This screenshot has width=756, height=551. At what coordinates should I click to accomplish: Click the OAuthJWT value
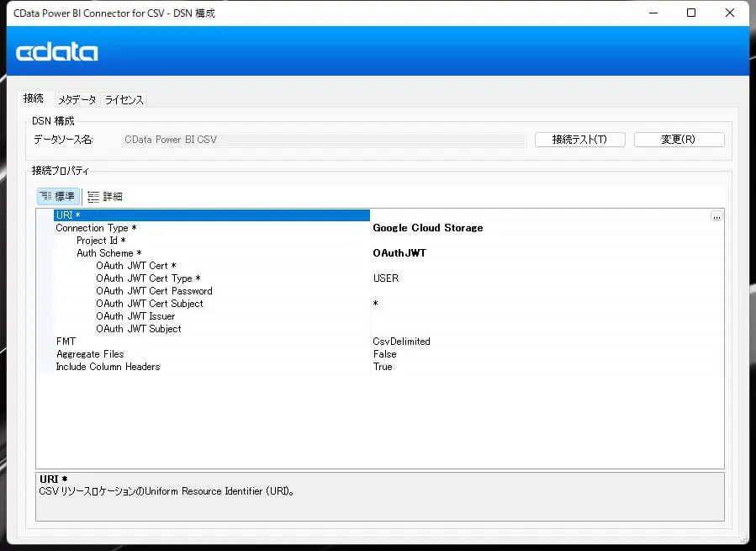[x=399, y=253]
